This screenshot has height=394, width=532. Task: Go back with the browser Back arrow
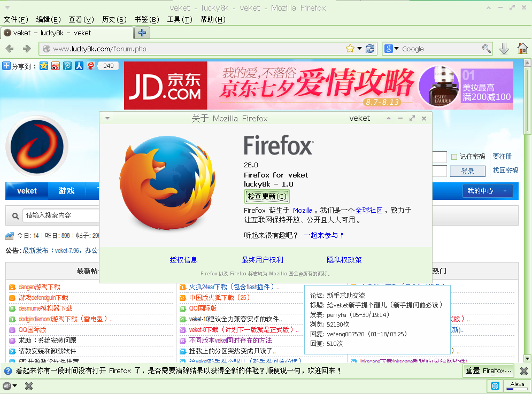tap(10, 49)
